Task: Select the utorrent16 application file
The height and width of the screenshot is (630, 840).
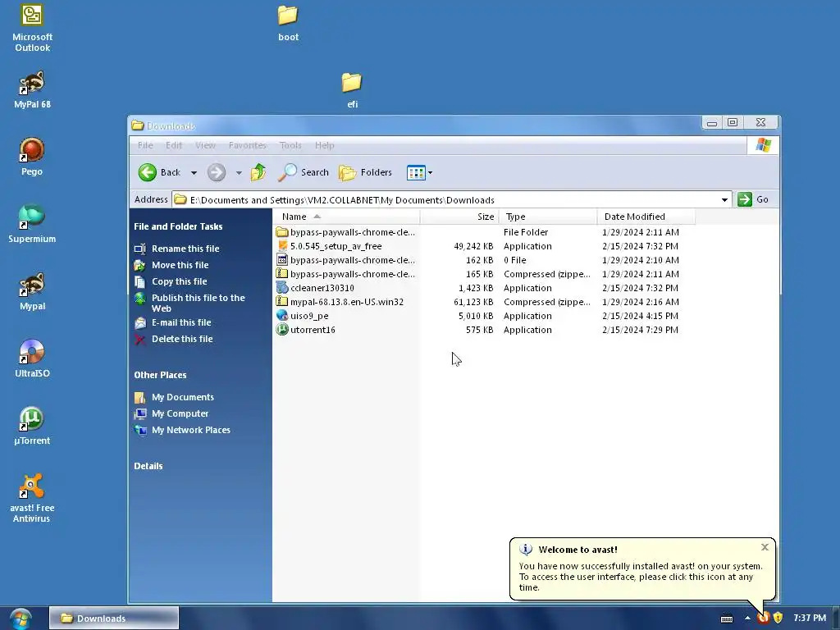Action: coord(313,330)
